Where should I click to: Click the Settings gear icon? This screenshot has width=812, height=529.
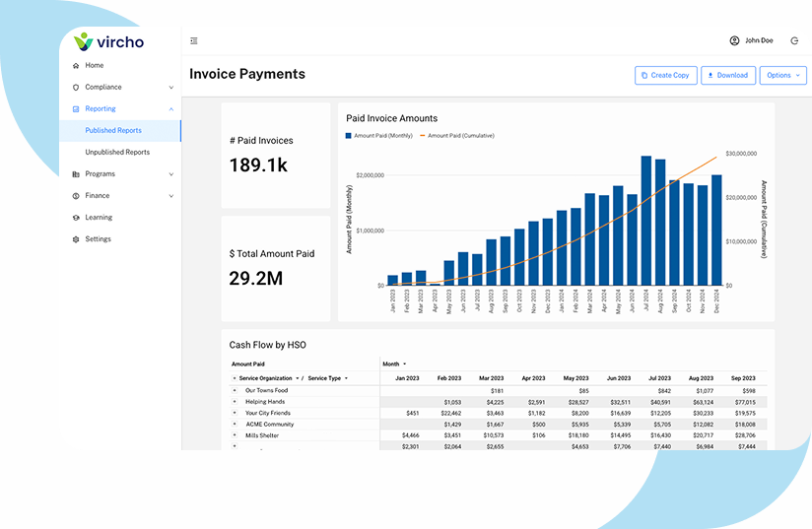point(76,239)
